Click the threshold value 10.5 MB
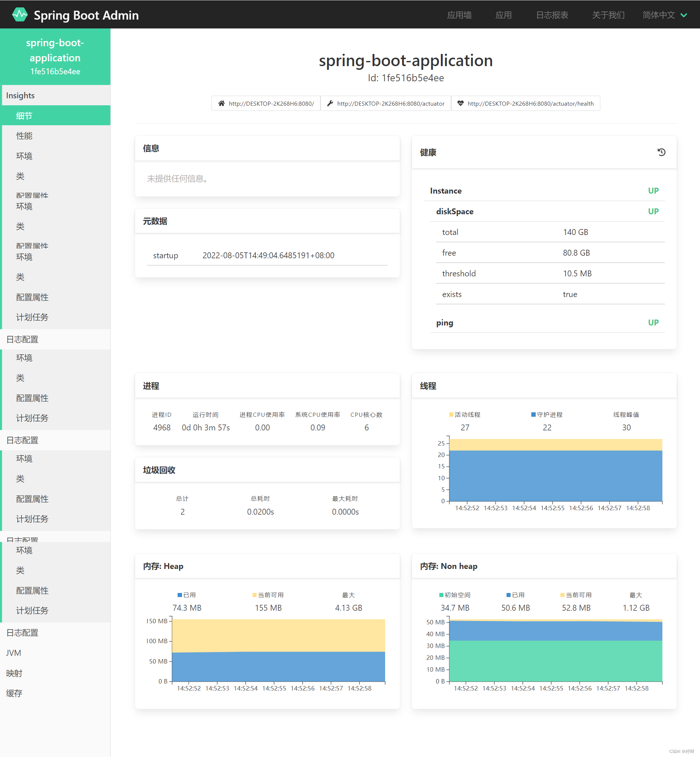Viewport: 700px width, 757px height. point(577,274)
